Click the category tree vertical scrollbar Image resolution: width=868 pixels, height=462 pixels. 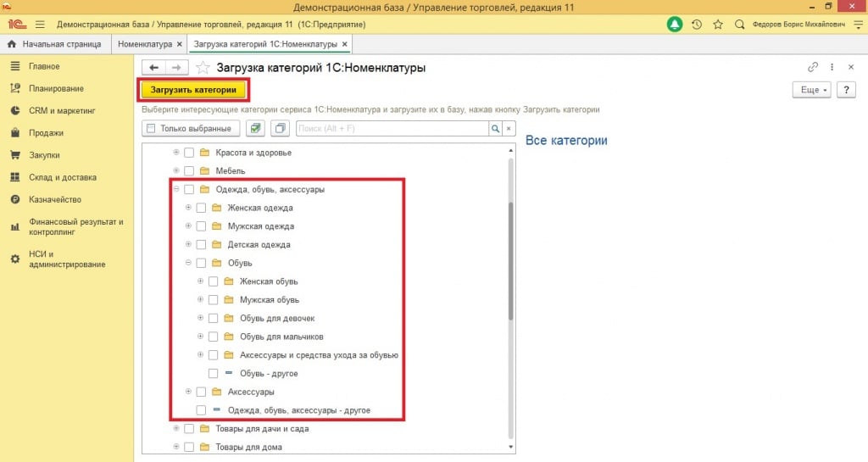tap(510, 261)
